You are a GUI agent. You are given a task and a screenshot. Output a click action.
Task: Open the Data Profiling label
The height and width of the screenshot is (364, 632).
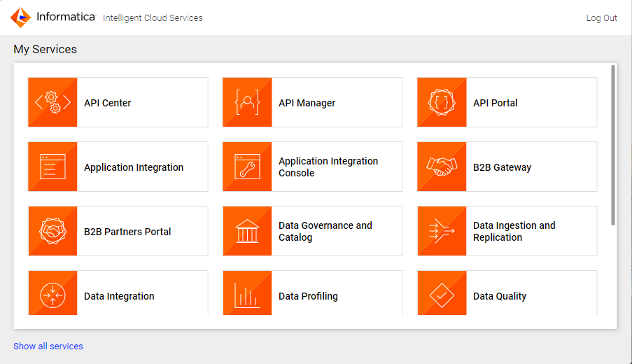click(x=308, y=296)
